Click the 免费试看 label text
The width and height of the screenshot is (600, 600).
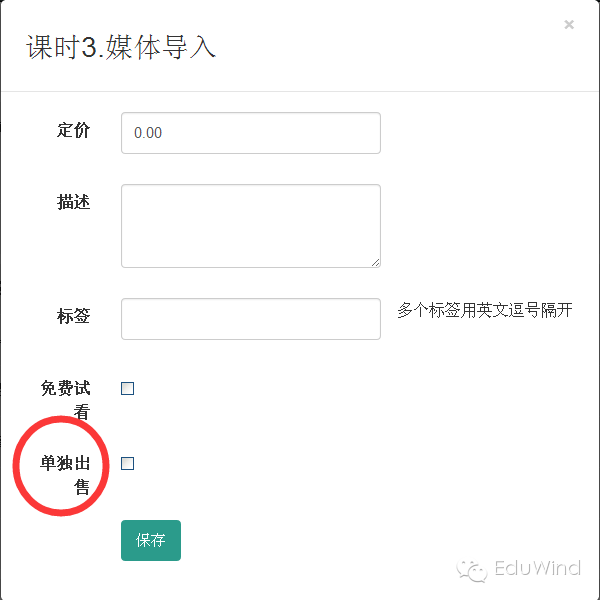65,400
